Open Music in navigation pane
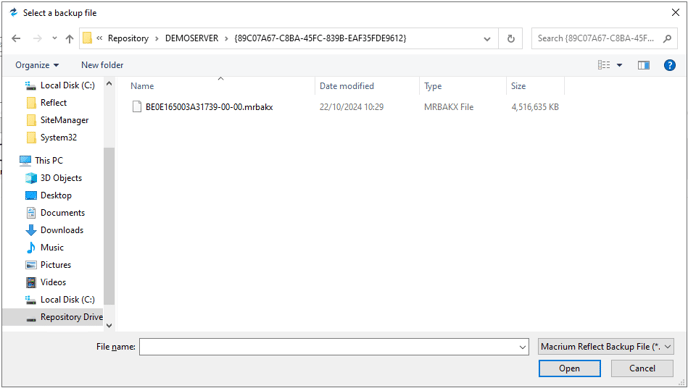This screenshot has width=688, height=388. pos(52,248)
